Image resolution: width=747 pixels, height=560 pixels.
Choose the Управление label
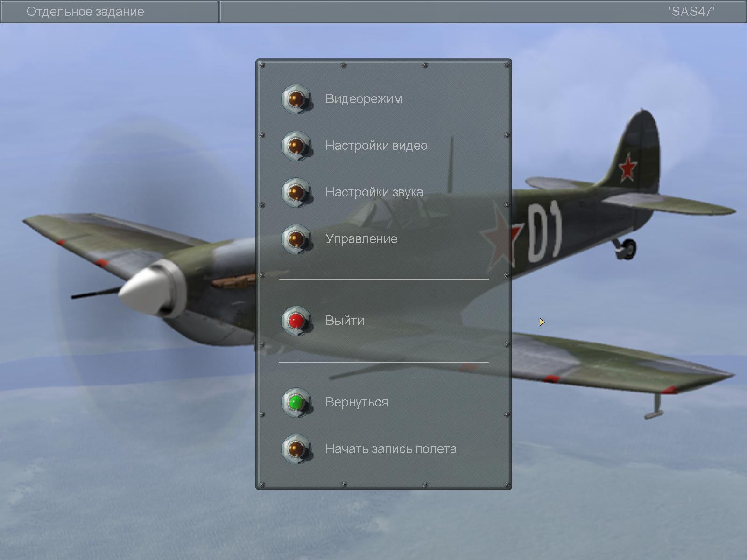click(361, 239)
